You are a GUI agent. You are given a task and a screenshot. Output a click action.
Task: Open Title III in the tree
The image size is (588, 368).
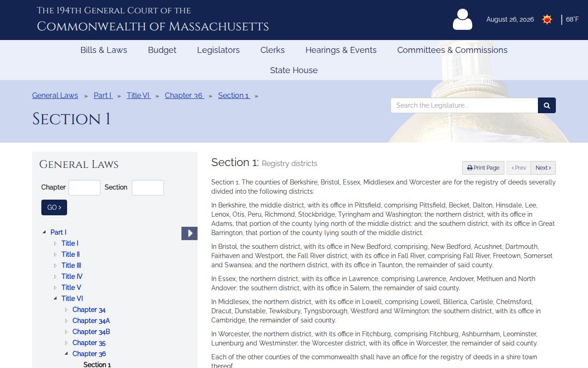(x=71, y=265)
